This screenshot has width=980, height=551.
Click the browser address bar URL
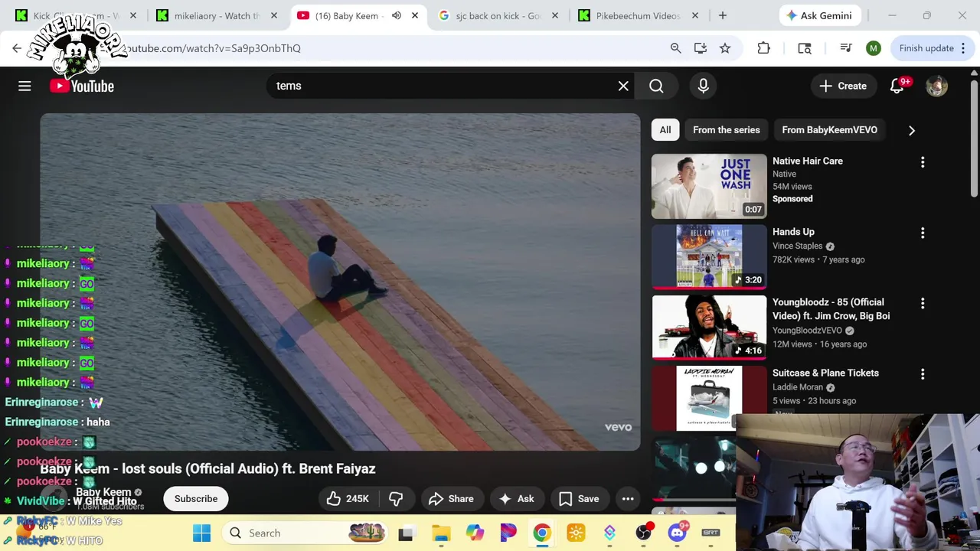(214, 48)
